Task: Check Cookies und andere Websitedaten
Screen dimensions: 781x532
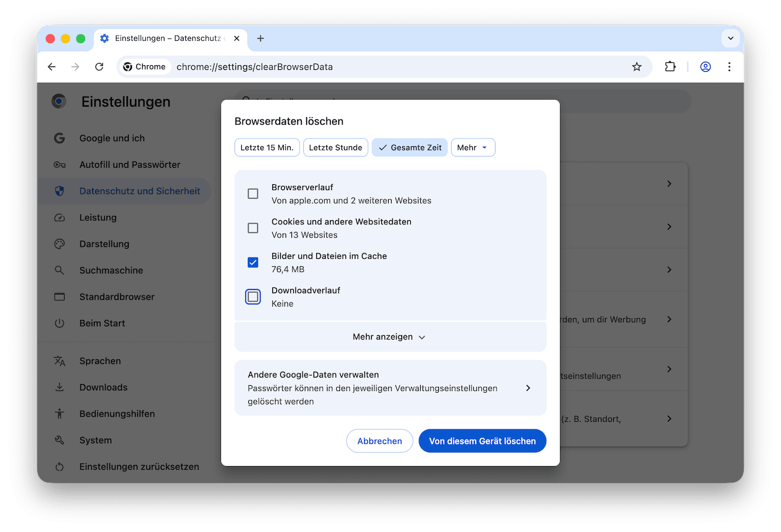Action: pos(252,228)
